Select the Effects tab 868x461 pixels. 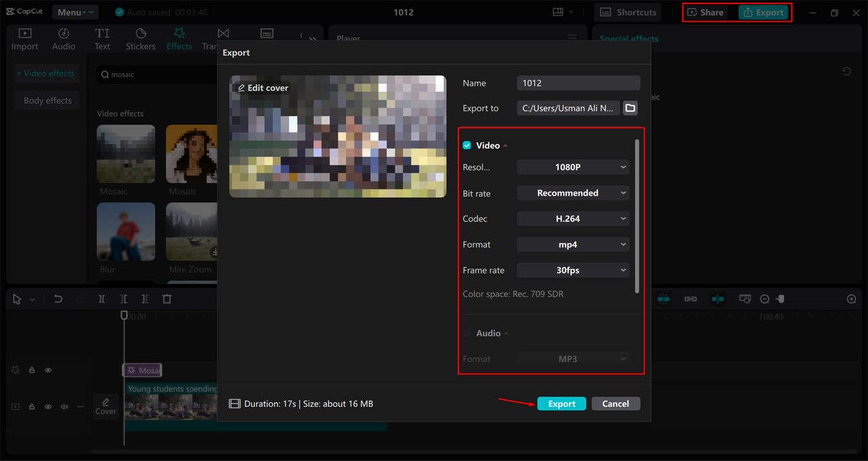tap(180, 39)
